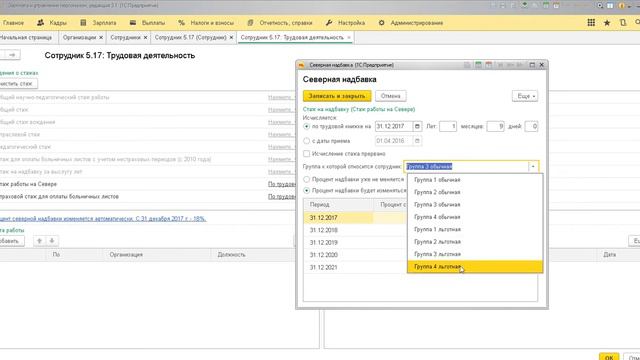The height and width of the screenshot is (360, 640).
Task: Click the info icon in main title bar
Action: (622, 5)
